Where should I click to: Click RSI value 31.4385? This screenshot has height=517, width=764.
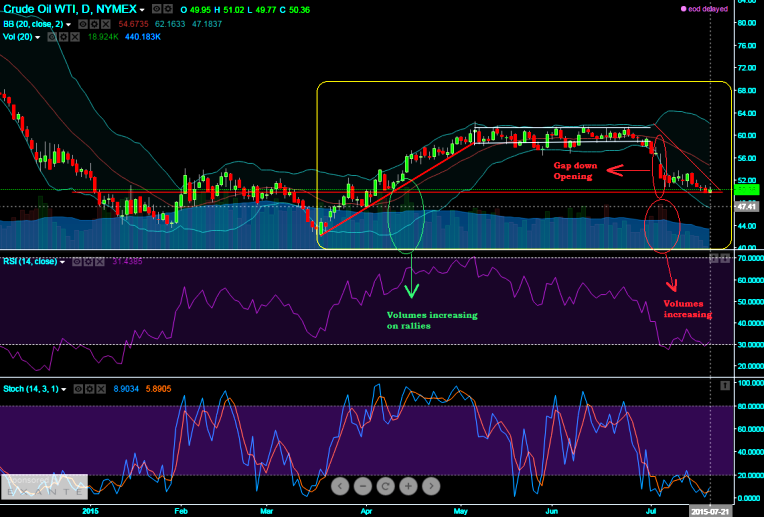127,262
